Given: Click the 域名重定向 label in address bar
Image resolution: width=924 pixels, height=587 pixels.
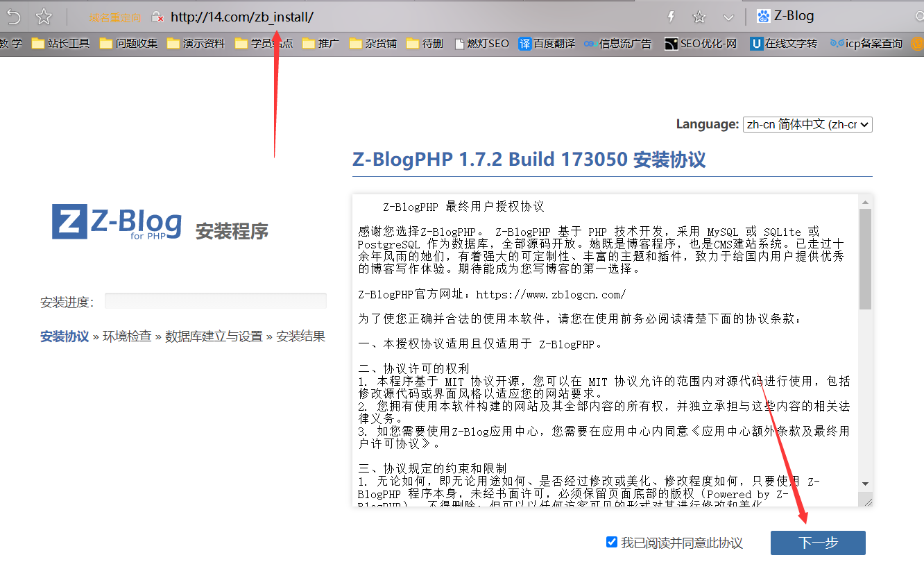Looking at the screenshot, I should 115,18.
